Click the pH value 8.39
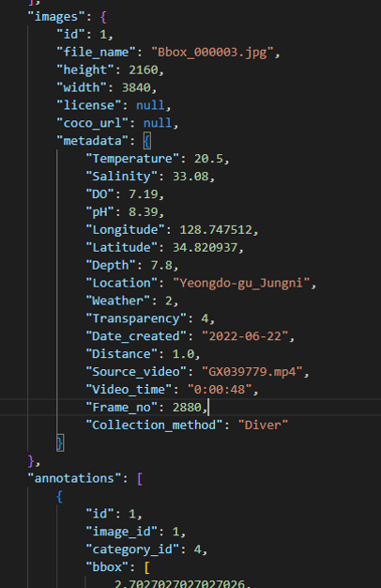The height and width of the screenshot is (588, 381). click(x=144, y=212)
